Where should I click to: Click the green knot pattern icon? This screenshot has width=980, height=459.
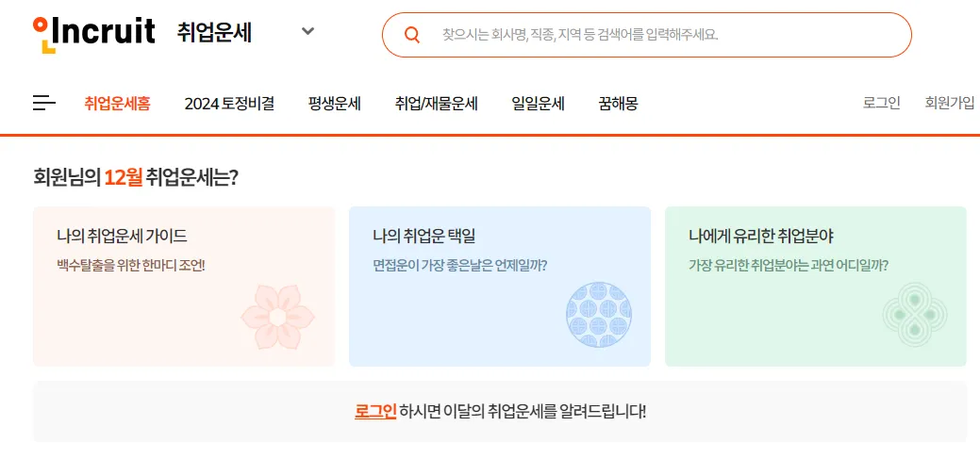click(x=915, y=315)
